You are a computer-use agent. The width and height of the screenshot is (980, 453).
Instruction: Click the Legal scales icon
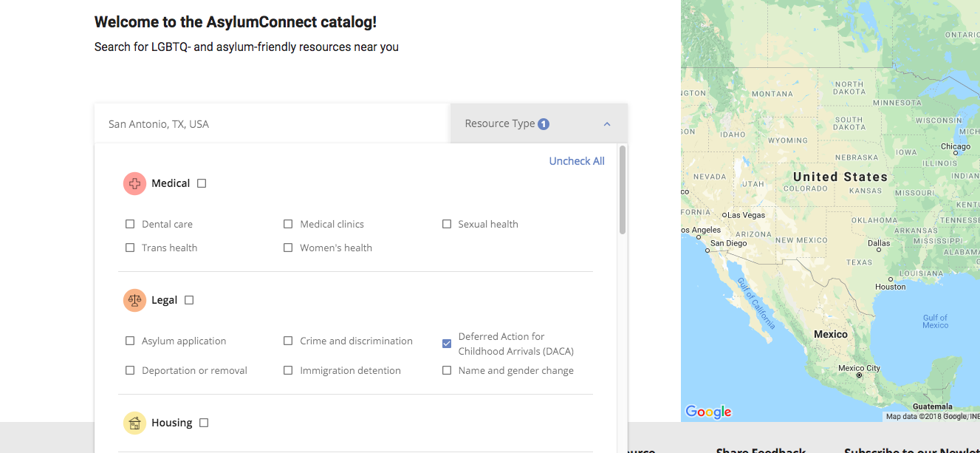(x=134, y=300)
